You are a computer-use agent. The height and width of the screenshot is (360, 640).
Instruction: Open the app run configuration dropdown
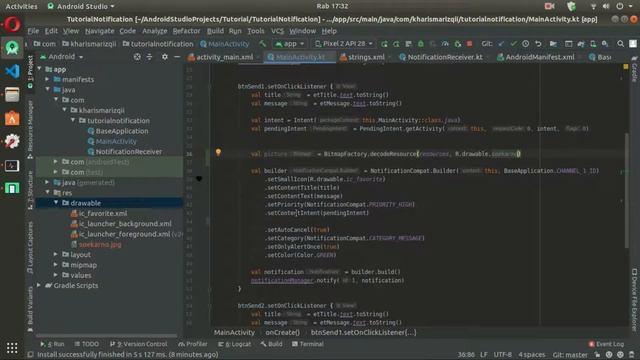290,44
